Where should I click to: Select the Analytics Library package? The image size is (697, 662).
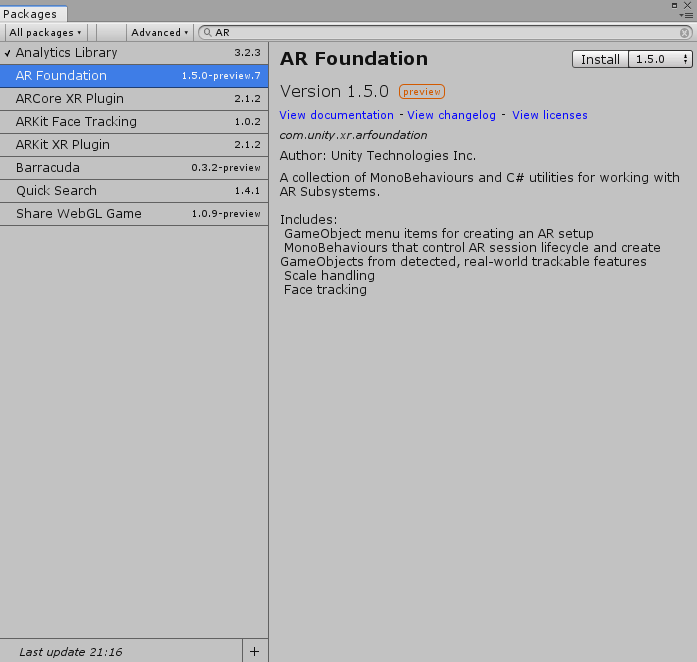point(134,52)
